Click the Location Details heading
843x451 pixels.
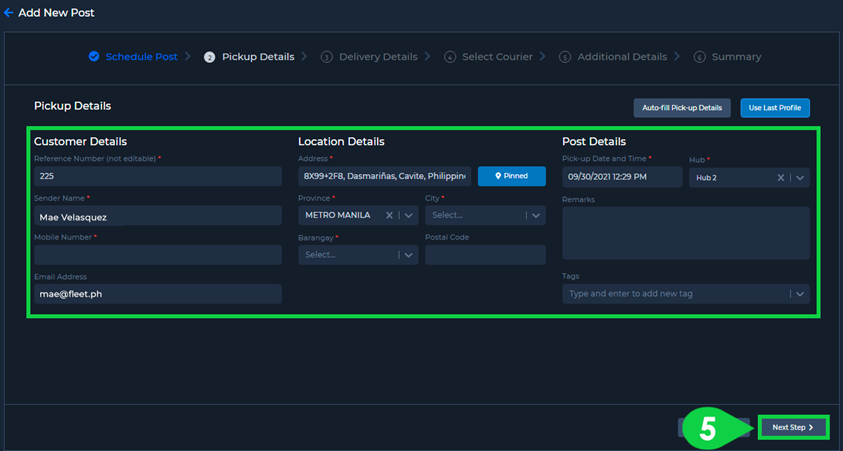pyautogui.click(x=341, y=141)
